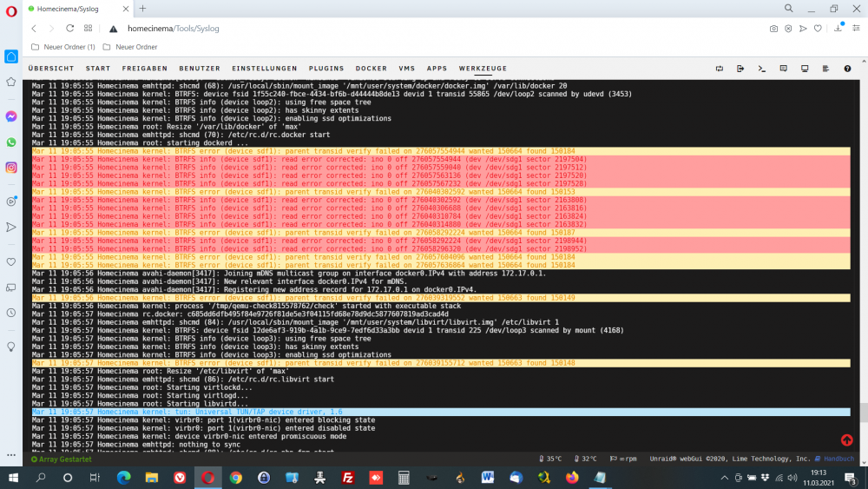Open the PLUGINS page
868x489 pixels.
point(326,69)
